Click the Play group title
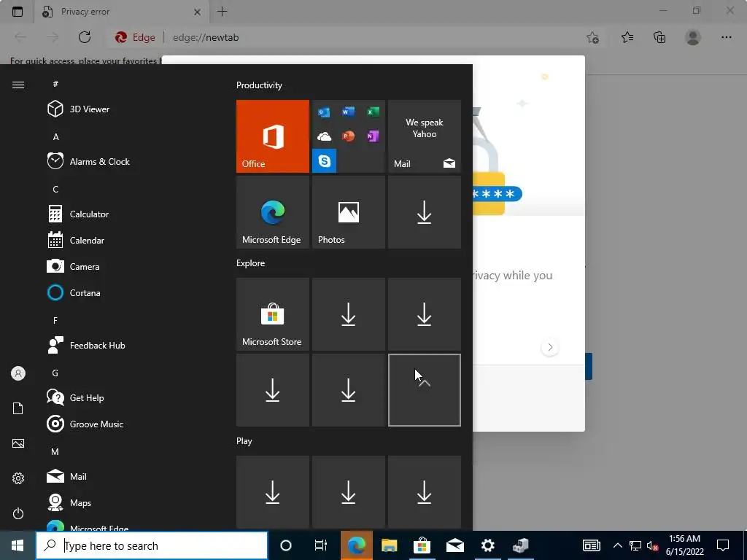Image resolution: width=747 pixels, height=560 pixels. pos(244,441)
